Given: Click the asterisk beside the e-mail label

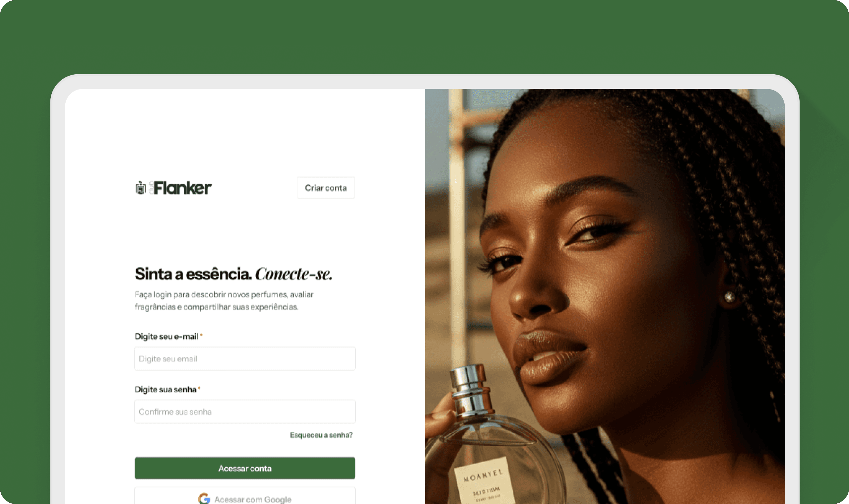Looking at the screenshot, I should tap(201, 335).
